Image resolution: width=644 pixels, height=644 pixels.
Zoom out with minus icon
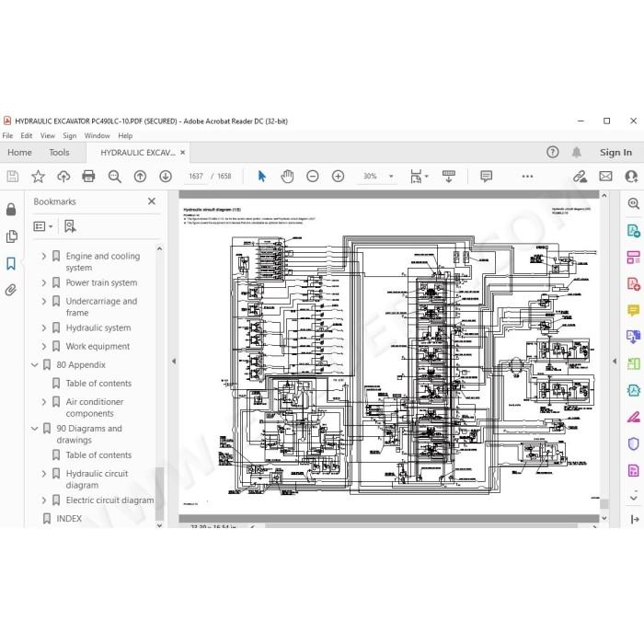click(313, 177)
